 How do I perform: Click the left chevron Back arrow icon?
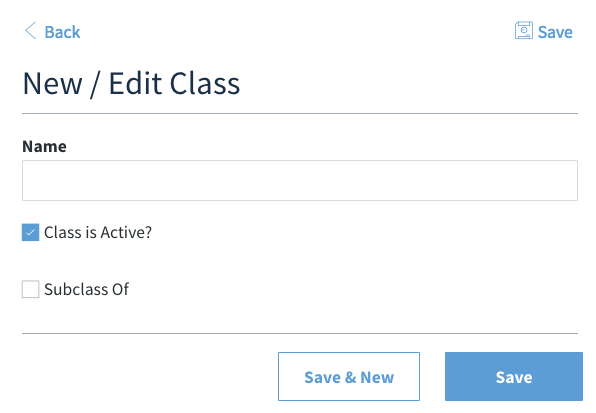point(30,31)
